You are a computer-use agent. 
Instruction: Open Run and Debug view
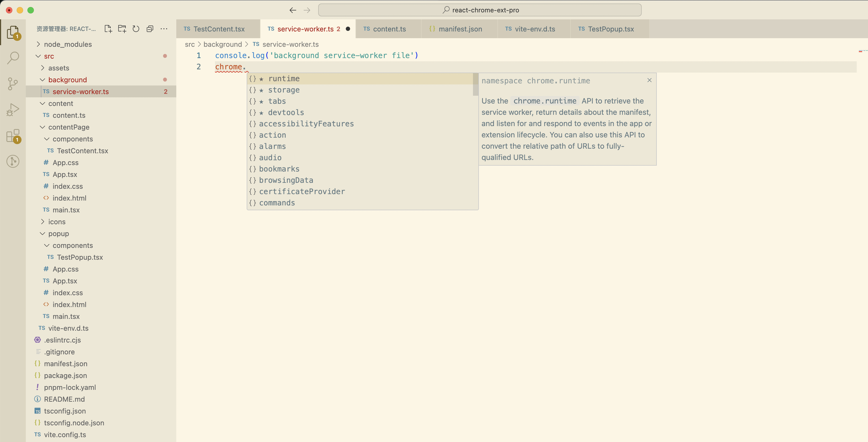pos(13,110)
